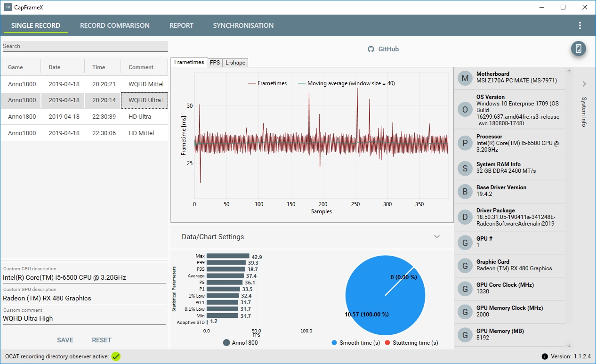Click the Frametimes red line legend
The width and height of the screenshot is (596, 364).
click(x=267, y=83)
